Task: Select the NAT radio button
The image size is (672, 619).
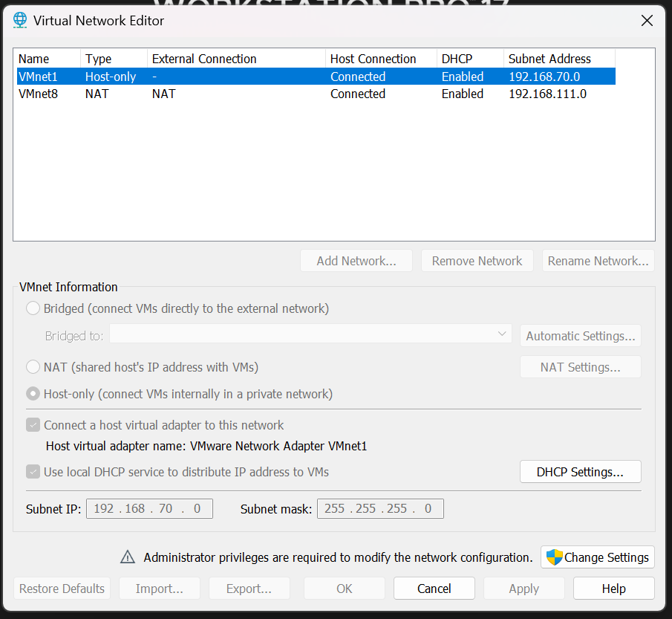Action: (x=33, y=367)
